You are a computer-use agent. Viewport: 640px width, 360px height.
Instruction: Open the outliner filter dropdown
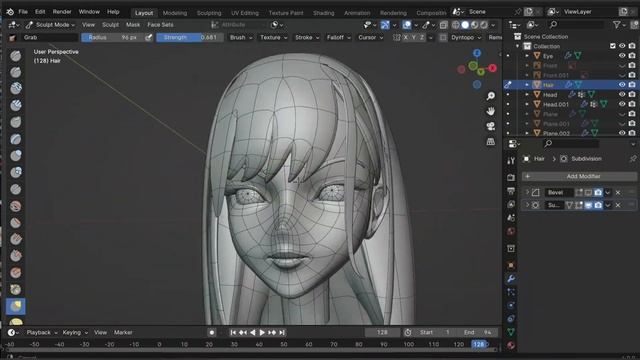pyautogui.click(x=619, y=25)
